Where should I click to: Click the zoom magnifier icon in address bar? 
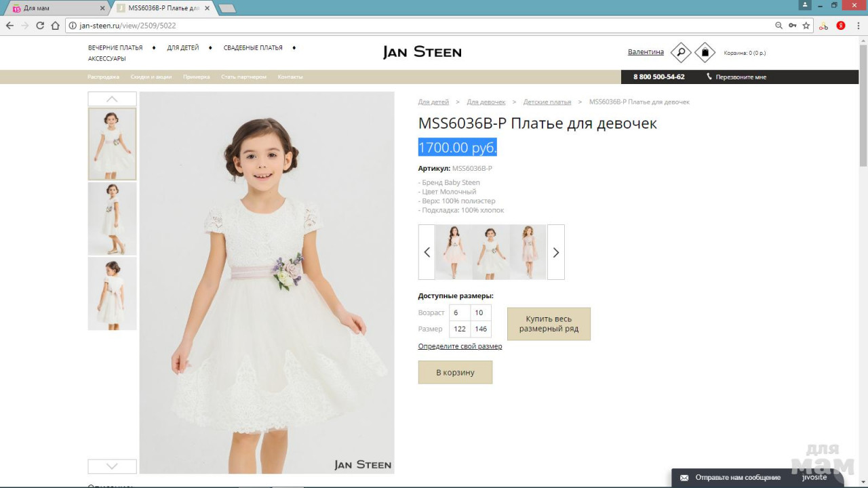coord(778,26)
